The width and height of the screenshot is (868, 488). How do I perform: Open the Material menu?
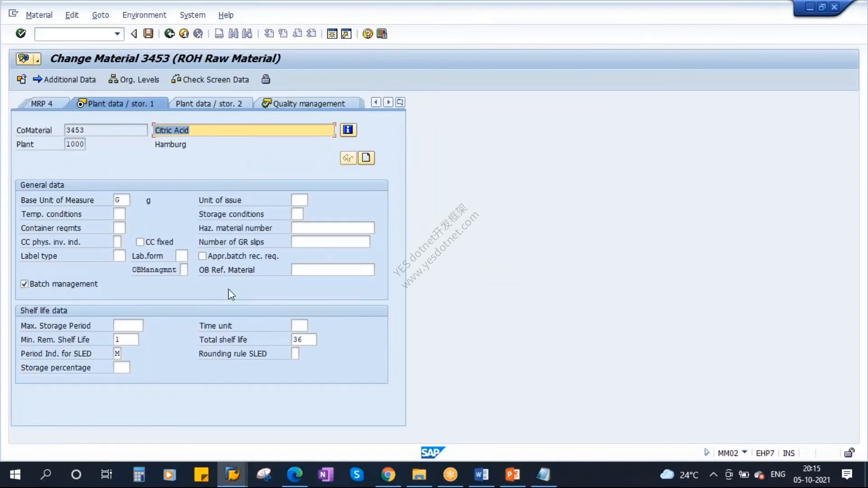[39, 15]
